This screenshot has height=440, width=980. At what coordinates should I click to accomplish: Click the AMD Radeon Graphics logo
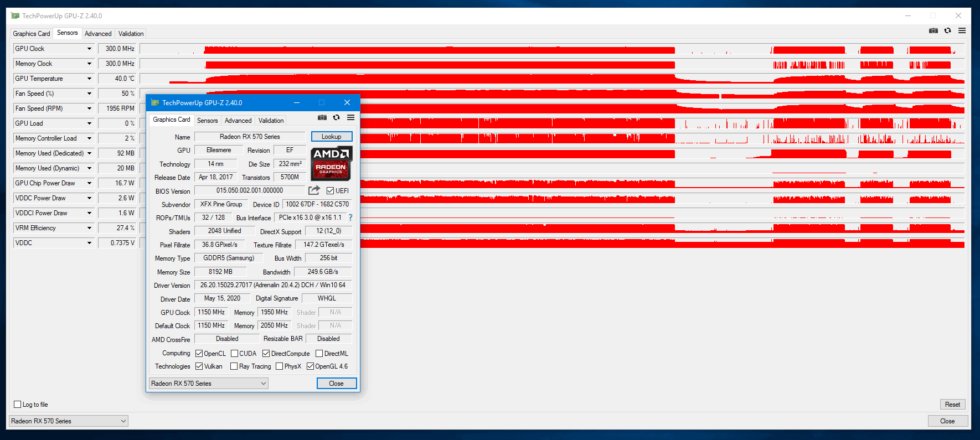tap(331, 163)
